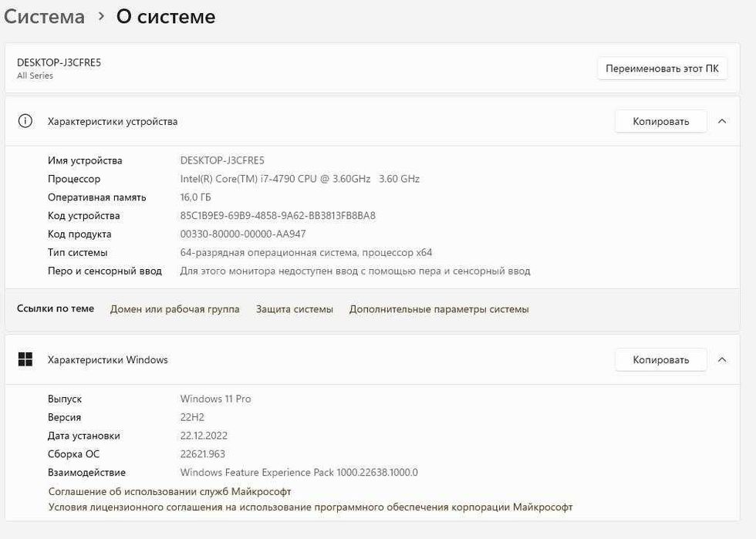Click the breadcrumb chevron after Система
This screenshot has height=539, width=756.
100,17
